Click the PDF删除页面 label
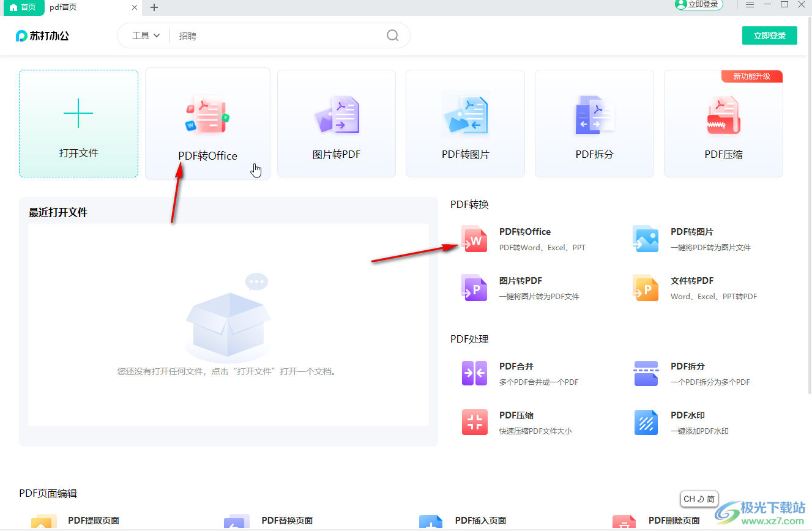This screenshot has width=812, height=531. (x=674, y=521)
